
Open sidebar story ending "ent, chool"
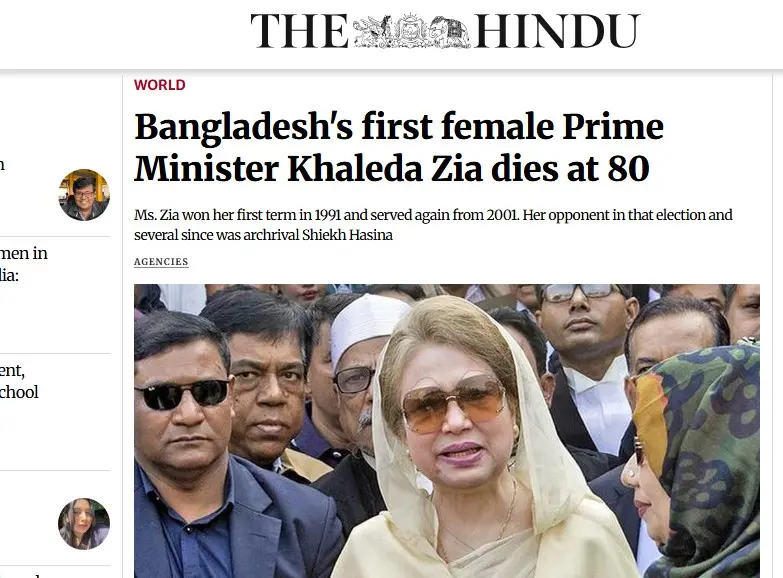pyautogui.click(x=20, y=382)
